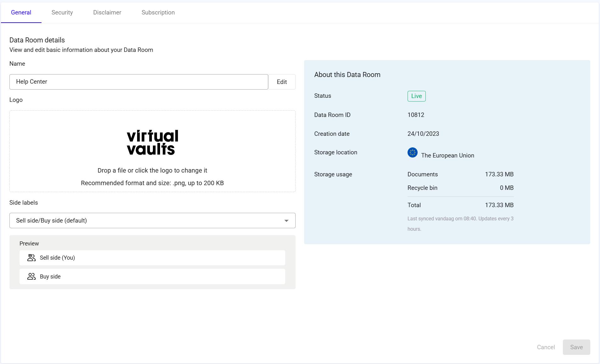Click the Cancel button
Screen dimensions: 600x364
click(x=546, y=347)
